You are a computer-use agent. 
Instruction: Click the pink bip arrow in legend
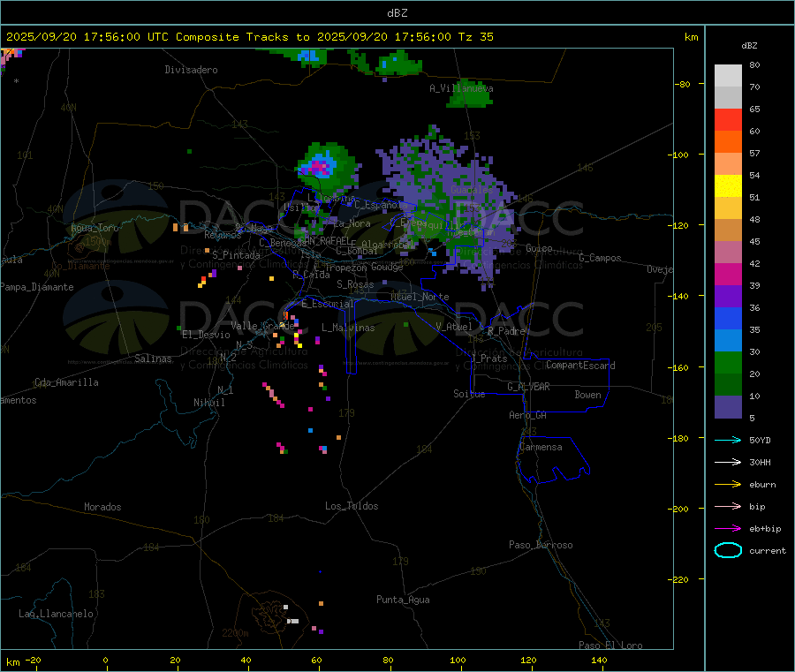pos(728,506)
